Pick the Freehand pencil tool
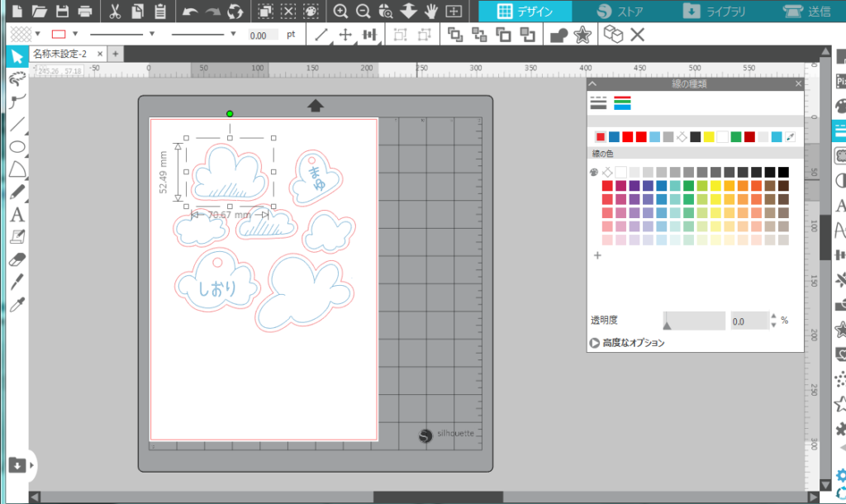The width and height of the screenshot is (846, 504). [17, 193]
